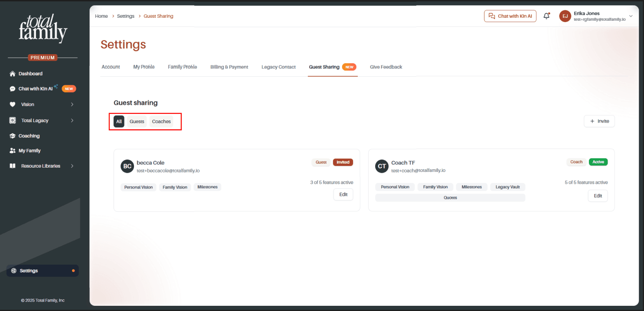Switch to the Account tab

pos(111,67)
